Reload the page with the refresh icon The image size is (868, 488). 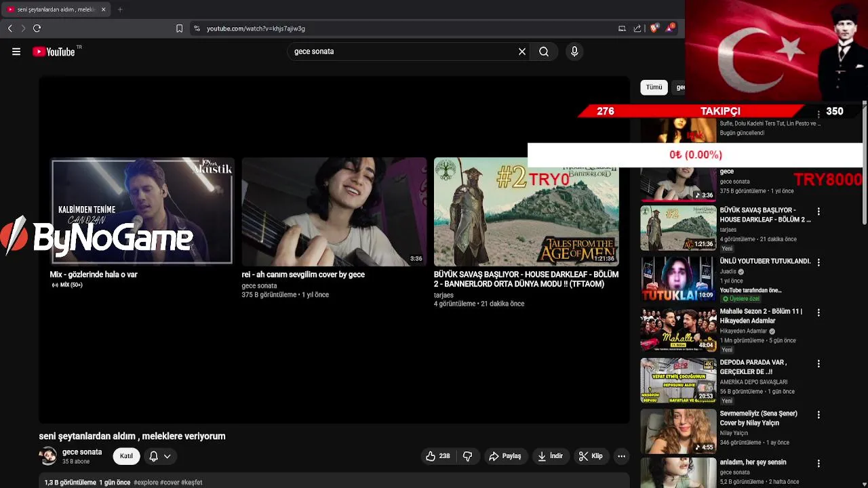[37, 28]
